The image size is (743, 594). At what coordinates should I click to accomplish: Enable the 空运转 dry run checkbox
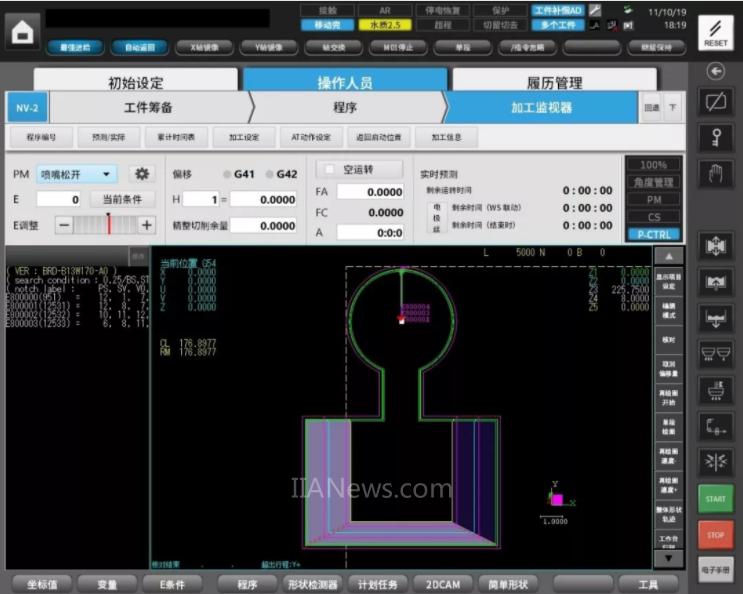pos(328,170)
